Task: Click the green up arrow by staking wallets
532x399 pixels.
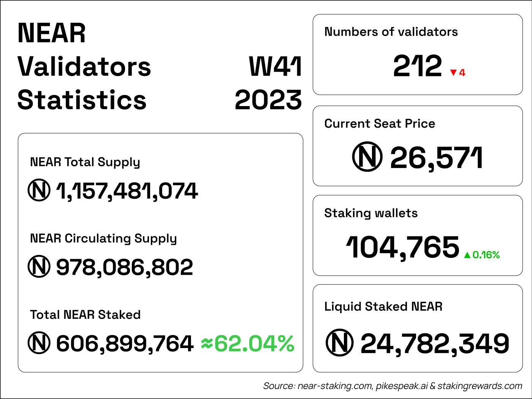Action: pyautogui.click(x=467, y=255)
